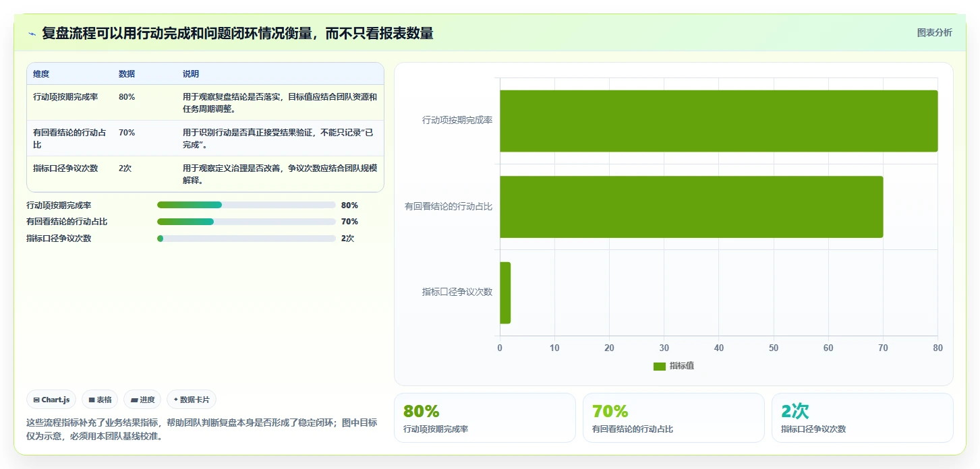Click the x-axis tick label 40
980x469 pixels.
[719, 348]
